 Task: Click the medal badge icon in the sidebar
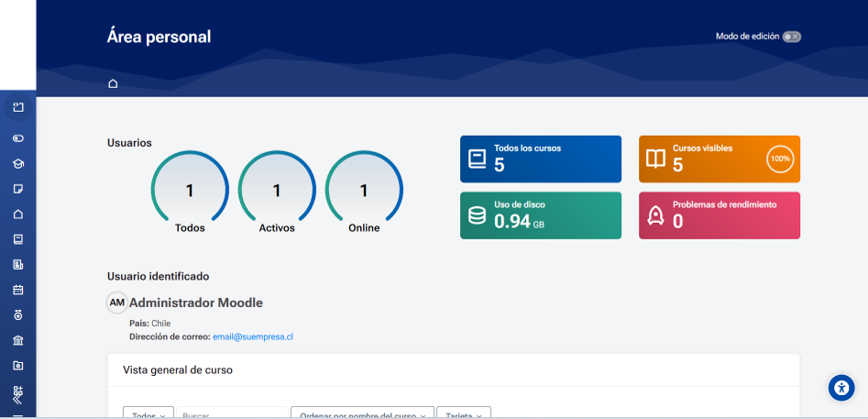click(x=18, y=315)
